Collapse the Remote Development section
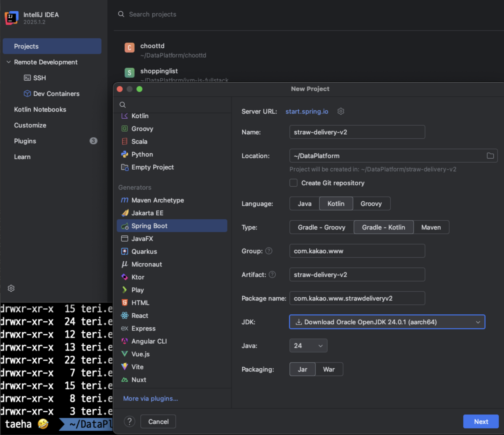504x435 pixels. (9, 62)
